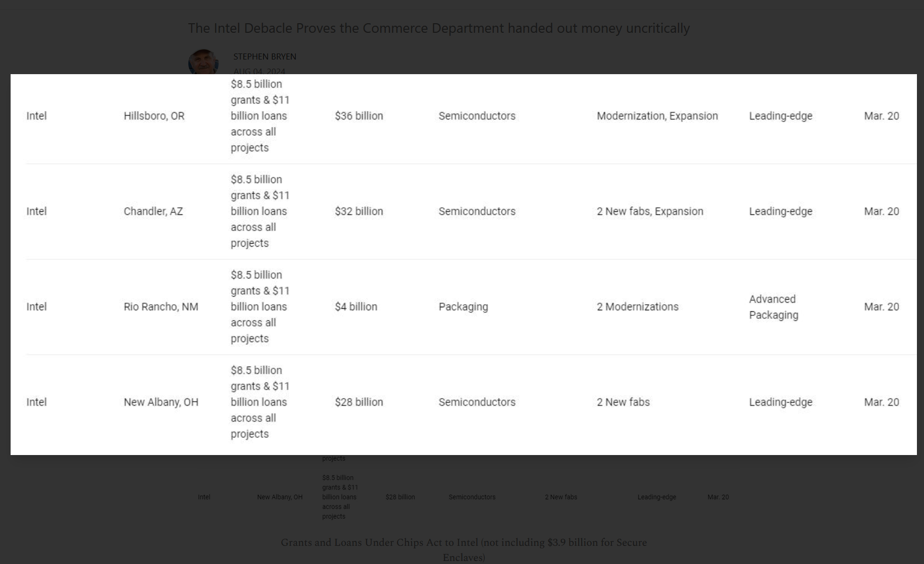The height and width of the screenshot is (564, 924).
Task: Click the Hillsboro, OR cell in enlarged table
Action: (154, 116)
